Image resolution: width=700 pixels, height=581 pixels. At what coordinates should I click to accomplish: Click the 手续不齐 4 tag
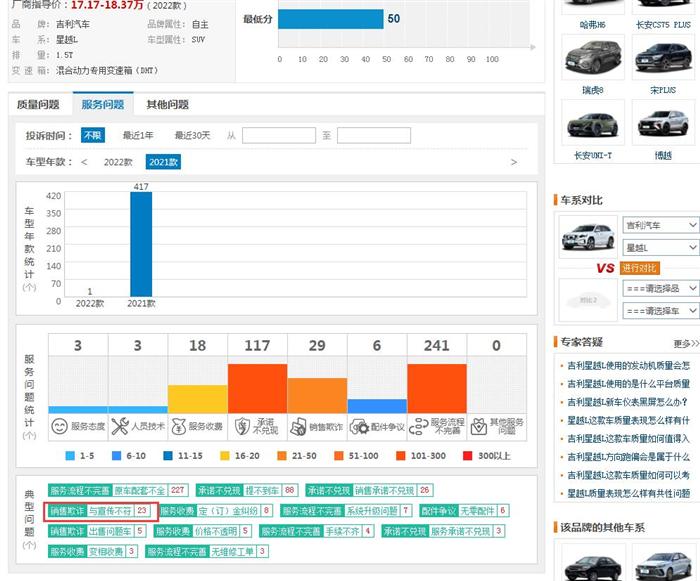coord(317,531)
